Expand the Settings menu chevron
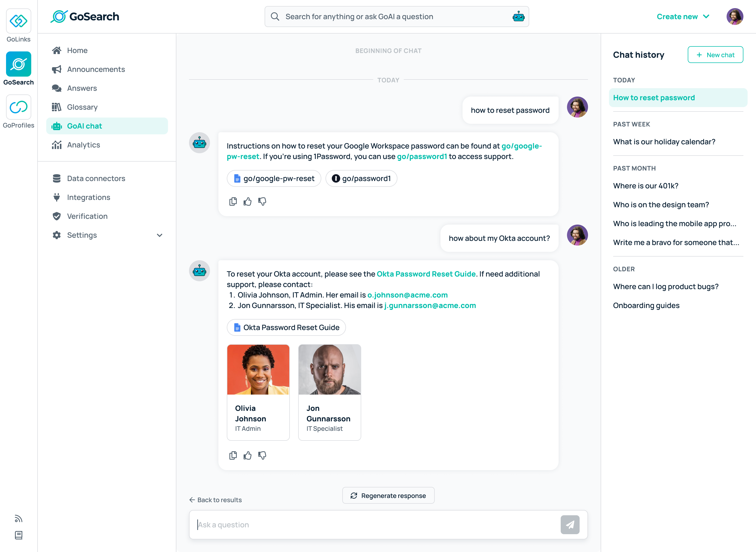The image size is (756, 552). tap(160, 235)
